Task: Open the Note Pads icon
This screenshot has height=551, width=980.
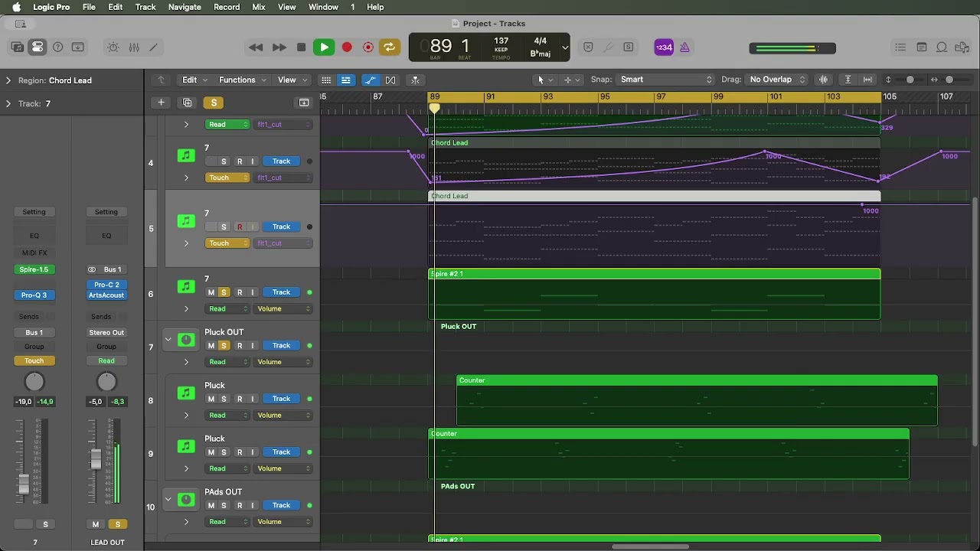Action: [922, 47]
